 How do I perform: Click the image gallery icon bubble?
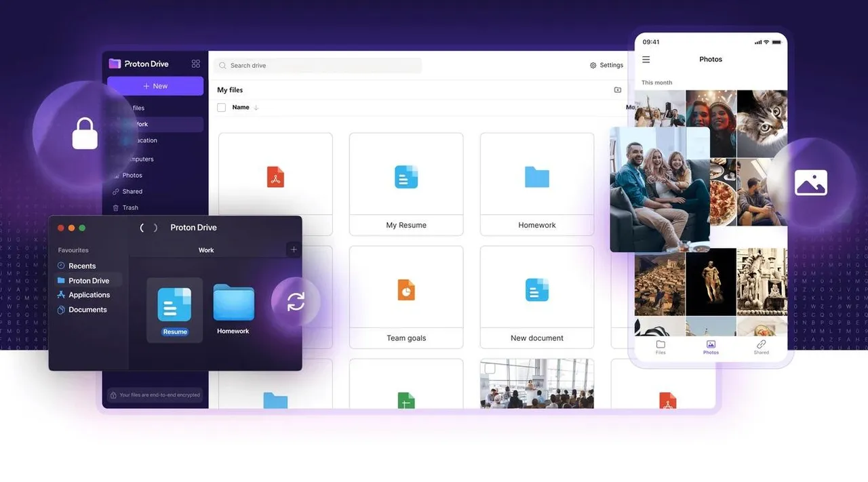[x=811, y=183]
